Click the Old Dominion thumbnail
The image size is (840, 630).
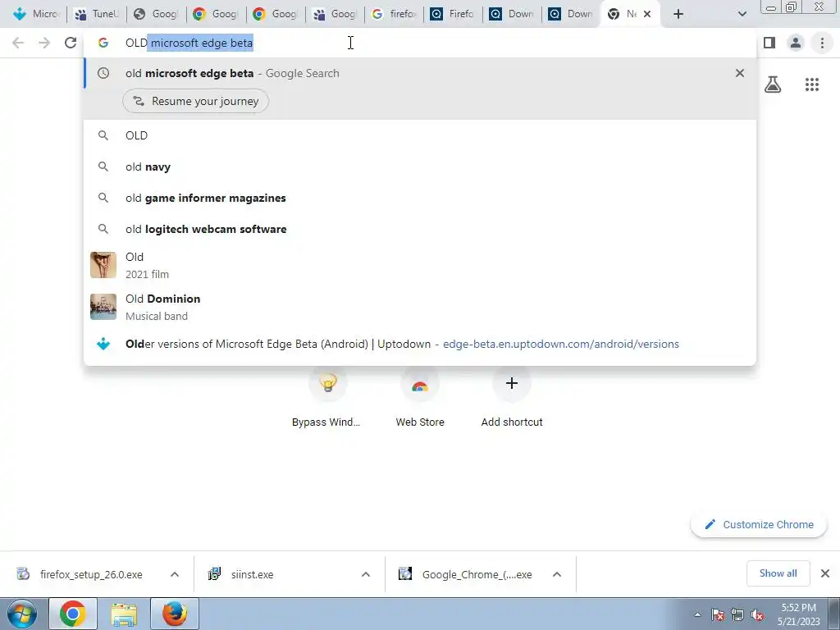pos(103,307)
